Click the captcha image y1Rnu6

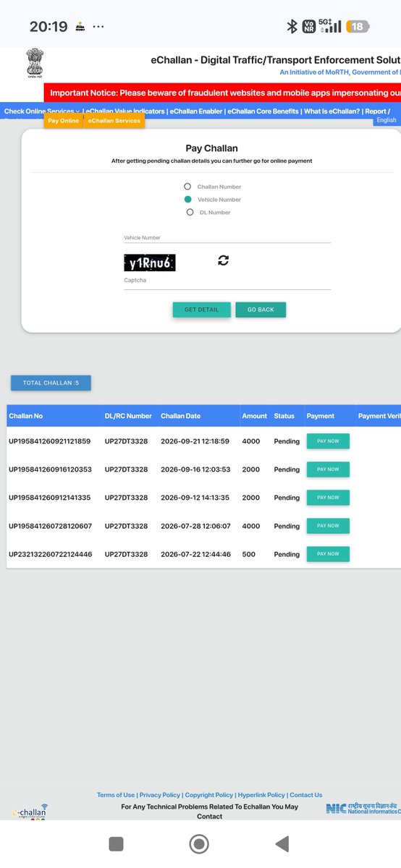point(150,263)
